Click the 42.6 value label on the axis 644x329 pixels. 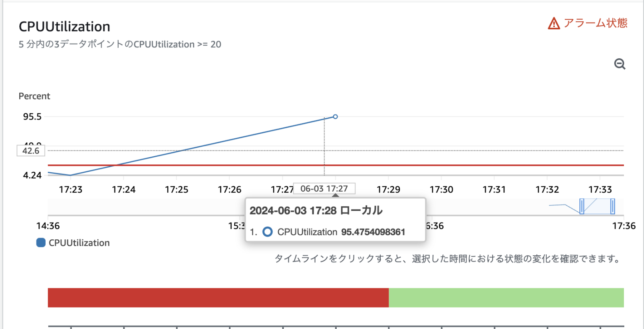[31, 151]
